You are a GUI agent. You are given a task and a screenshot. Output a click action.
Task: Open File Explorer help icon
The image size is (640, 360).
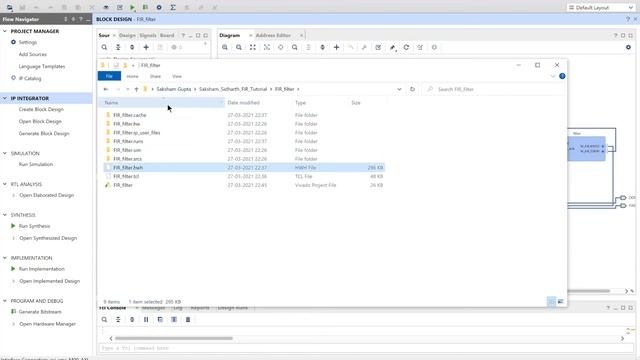click(x=562, y=76)
